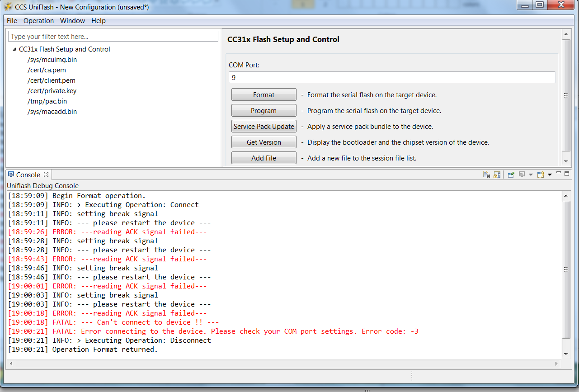Screen dimensions: 579x392
Task: Click setup panel scrollbar down arrow
Action: (566, 161)
